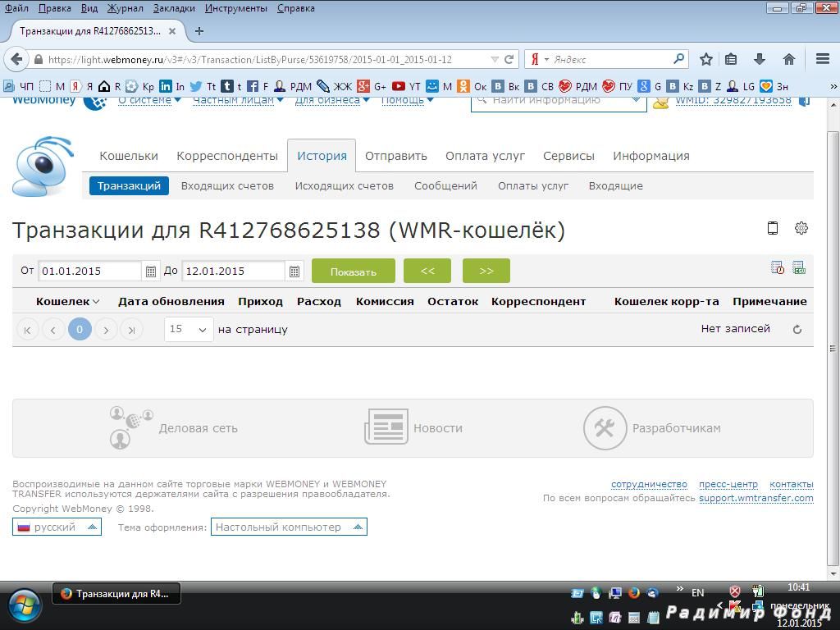Click the green '>>' later period button
The width and height of the screenshot is (840, 630).
click(x=486, y=271)
